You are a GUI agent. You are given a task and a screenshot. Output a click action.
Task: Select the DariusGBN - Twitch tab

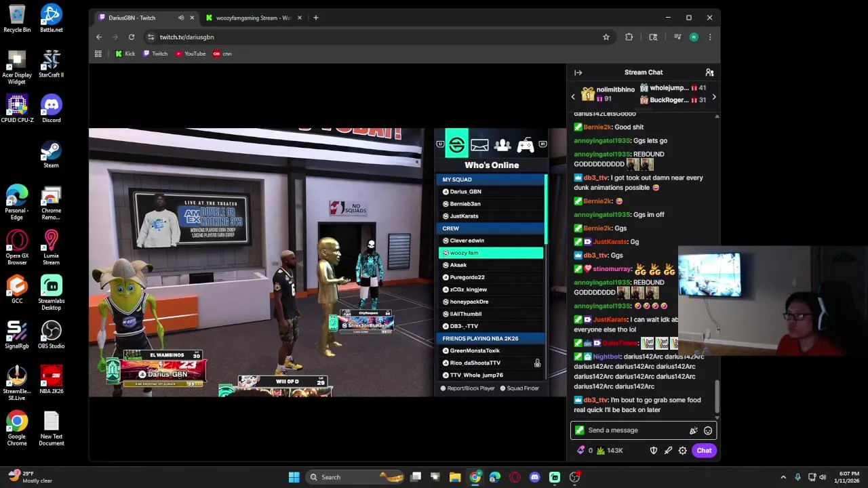132,18
